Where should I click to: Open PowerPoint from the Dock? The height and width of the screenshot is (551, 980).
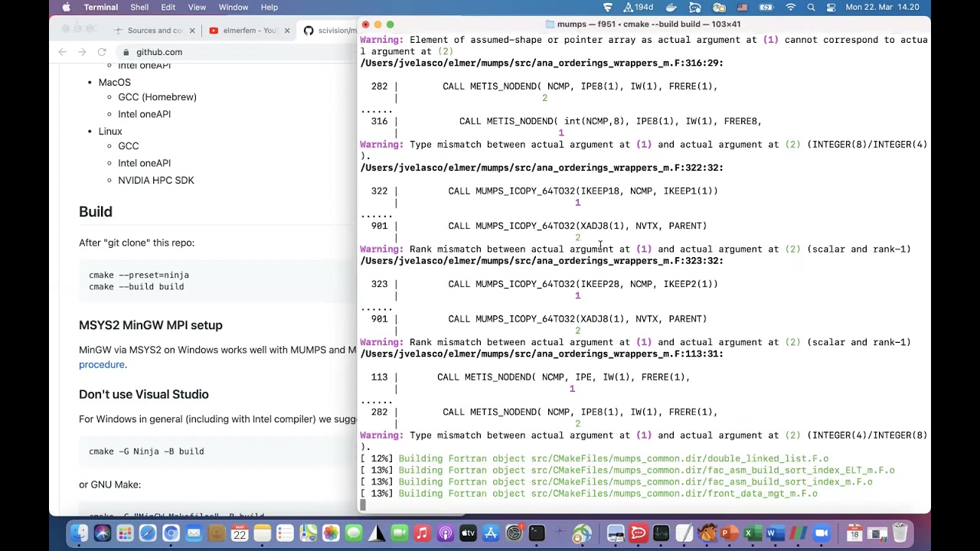pyautogui.click(x=728, y=533)
